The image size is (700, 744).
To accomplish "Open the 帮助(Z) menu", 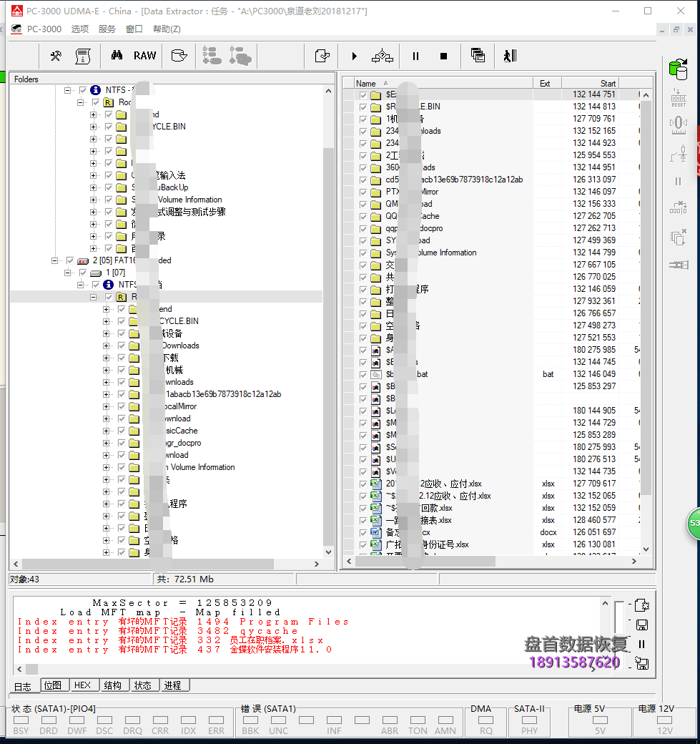I will click(x=167, y=29).
